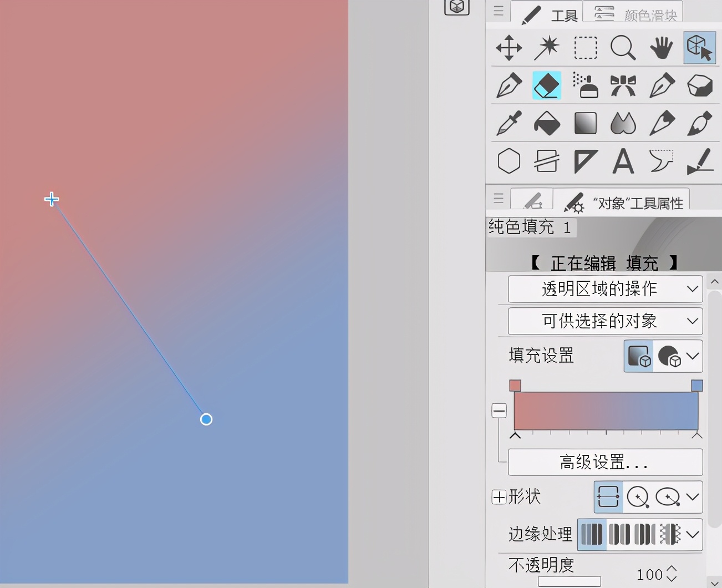Set 形状 to circle gradient

click(638, 496)
